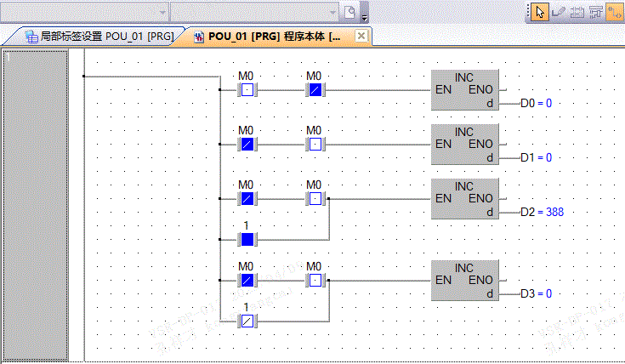Activate the selection mode arrow tool
Image resolution: width=625 pixels, height=364 pixels.
(539, 11)
